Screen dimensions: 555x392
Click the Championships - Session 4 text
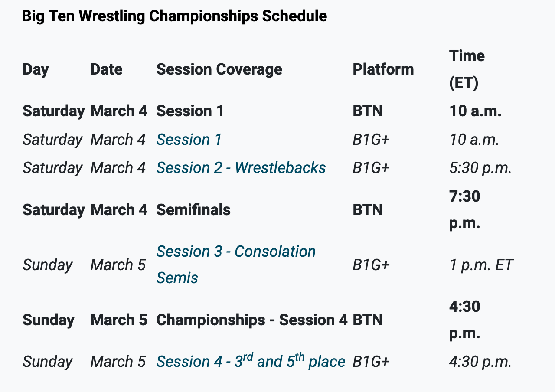tap(251, 320)
